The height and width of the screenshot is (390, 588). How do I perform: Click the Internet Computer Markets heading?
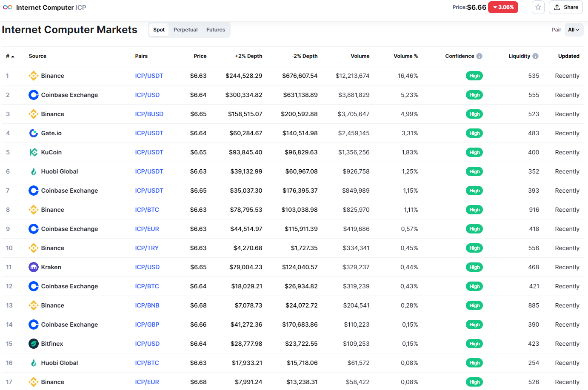[x=69, y=30]
